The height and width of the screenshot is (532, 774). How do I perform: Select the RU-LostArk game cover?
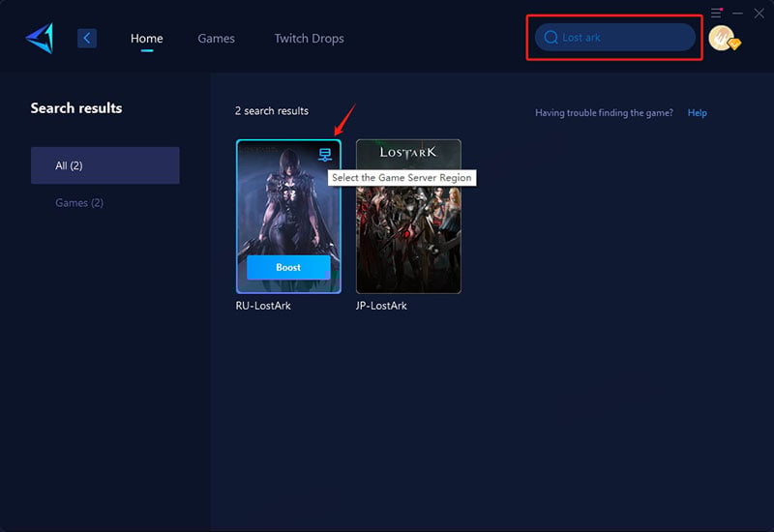(288, 217)
